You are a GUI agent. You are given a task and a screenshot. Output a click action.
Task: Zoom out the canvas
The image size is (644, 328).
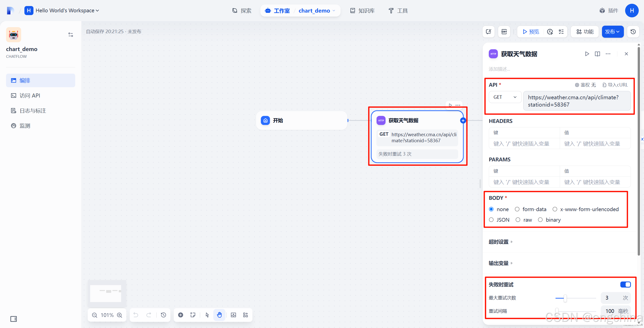(95, 315)
